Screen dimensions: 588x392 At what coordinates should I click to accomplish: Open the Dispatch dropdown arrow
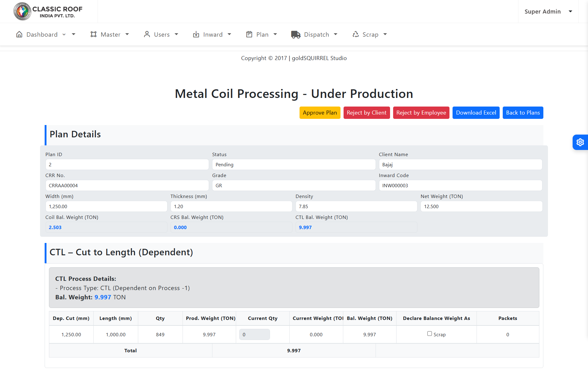click(x=336, y=34)
